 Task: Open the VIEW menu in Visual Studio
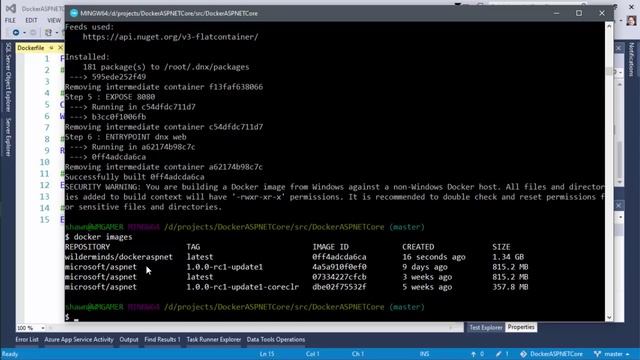pyautogui.click(x=54, y=20)
